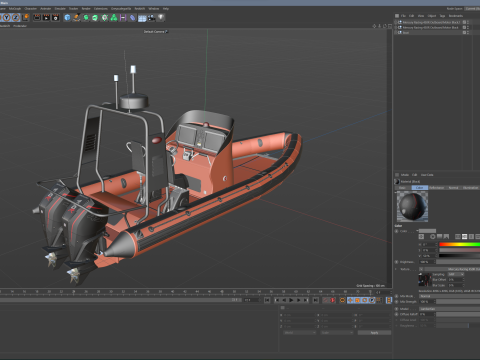This screenshot has width=480, height=360.
Task: Click the Render View clapperboard icon
Action: click(37, 17)
